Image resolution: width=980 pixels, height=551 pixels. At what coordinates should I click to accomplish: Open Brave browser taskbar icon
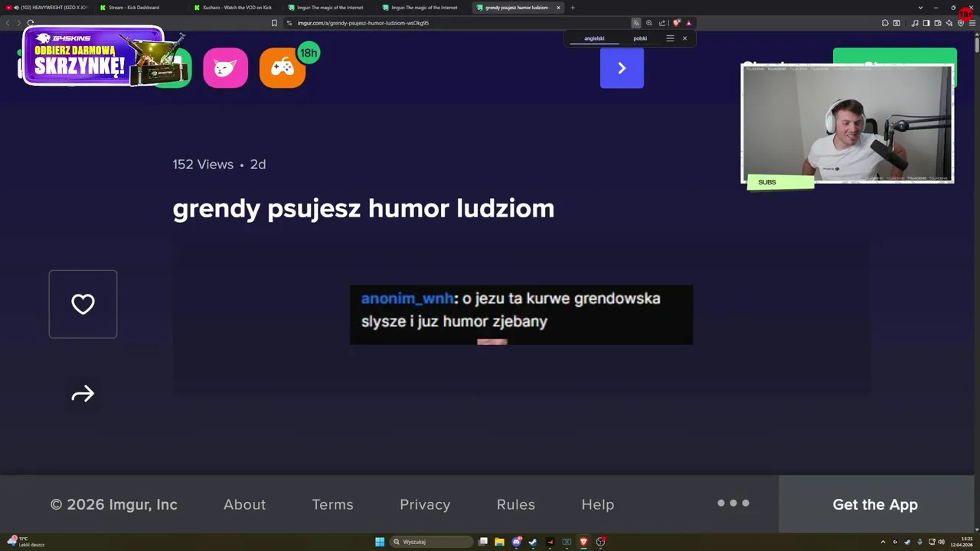(x=583, y=542)
